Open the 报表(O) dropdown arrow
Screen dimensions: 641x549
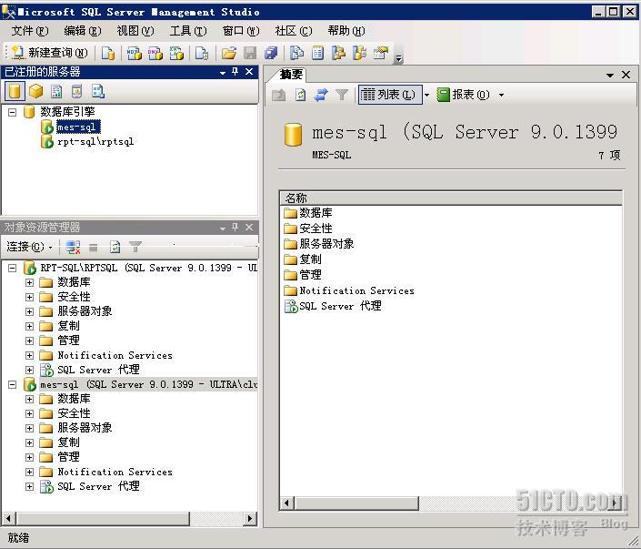coord(501,95)
